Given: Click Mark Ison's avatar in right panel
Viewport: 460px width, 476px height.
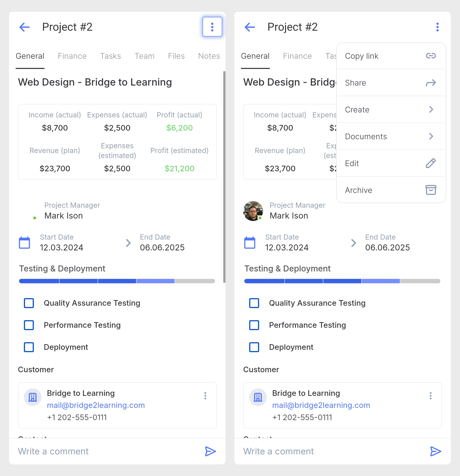Looking at the screenshot, I should point(253,211).
